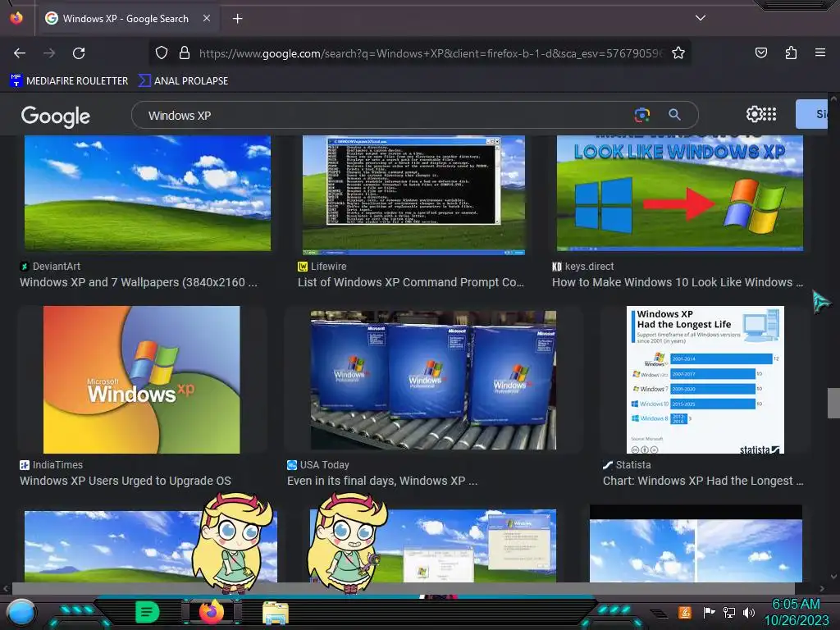Viewport: 840px width, 630px height.
Task: Open File Explorer from taskbar
Action: pos(276,613)
